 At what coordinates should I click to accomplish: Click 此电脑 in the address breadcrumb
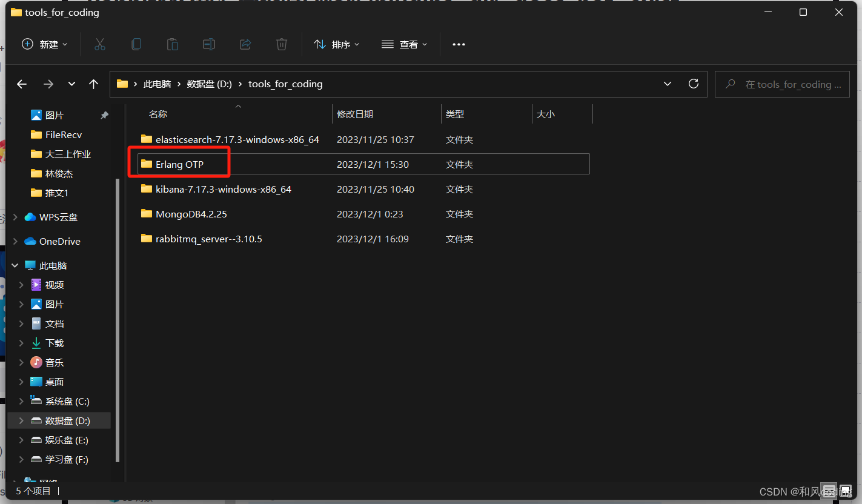click(157, 84)
